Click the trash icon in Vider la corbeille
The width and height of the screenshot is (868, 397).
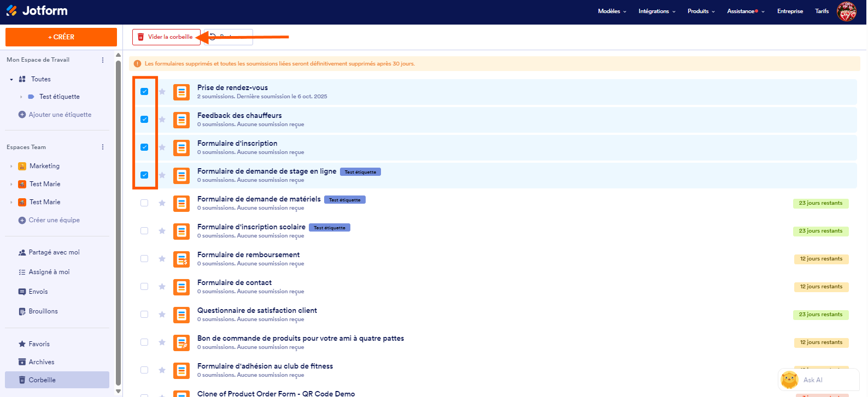click(140, 37)
